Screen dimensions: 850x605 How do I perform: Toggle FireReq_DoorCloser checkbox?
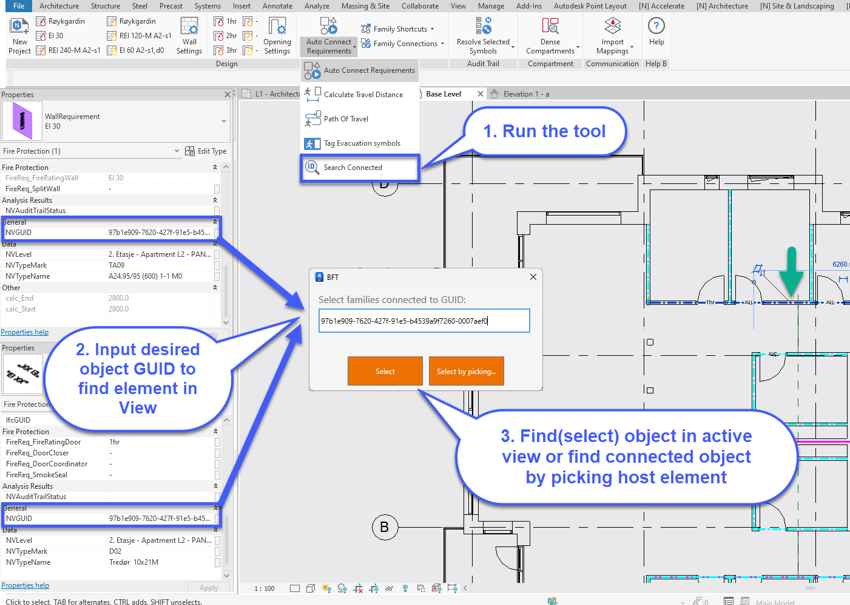(x=217, y=453)
